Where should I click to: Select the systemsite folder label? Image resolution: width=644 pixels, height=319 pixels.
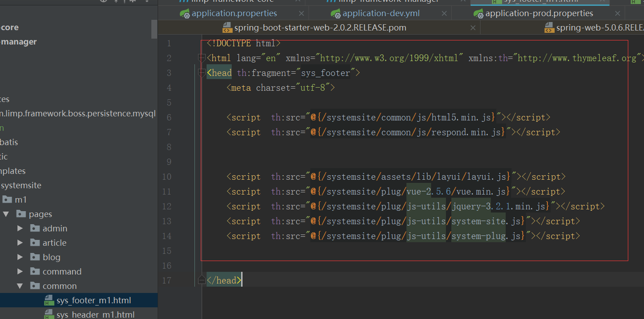21,185
